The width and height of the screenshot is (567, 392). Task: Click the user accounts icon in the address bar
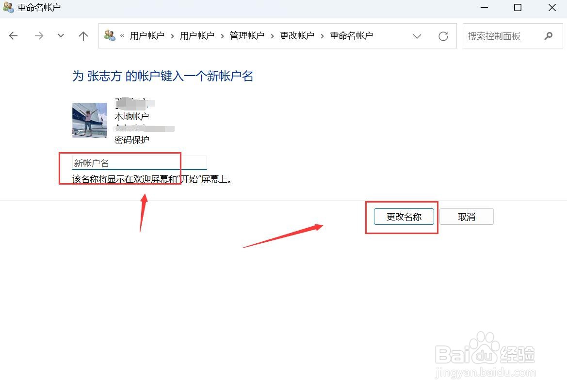[x=110, y=35]
